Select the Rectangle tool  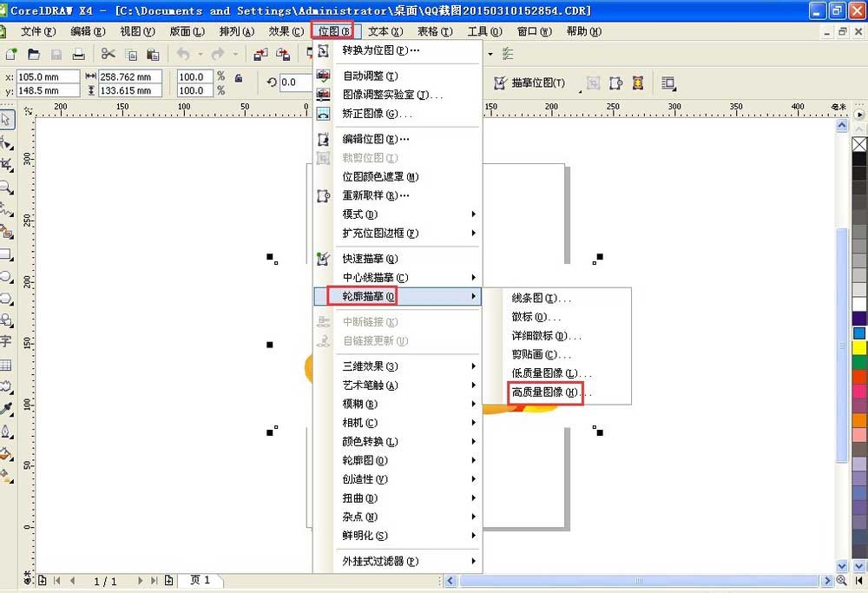click(x=7, y=254)
